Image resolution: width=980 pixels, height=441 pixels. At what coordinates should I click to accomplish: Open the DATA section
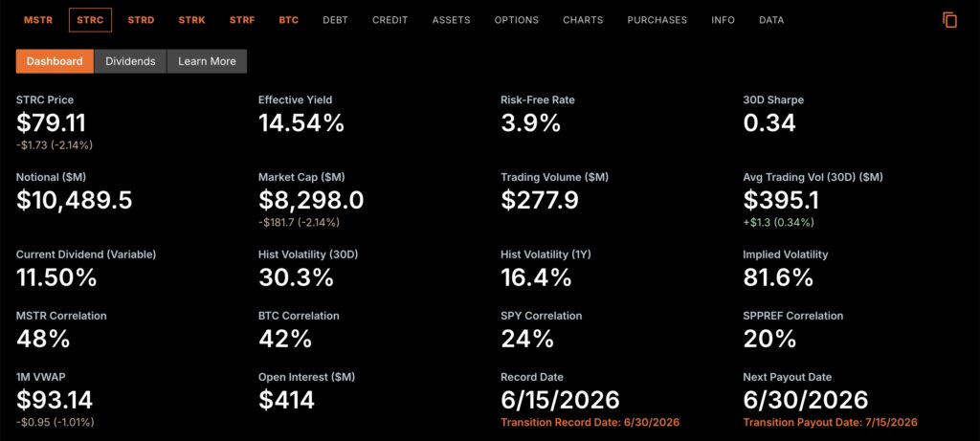click(x=771, y=20)
